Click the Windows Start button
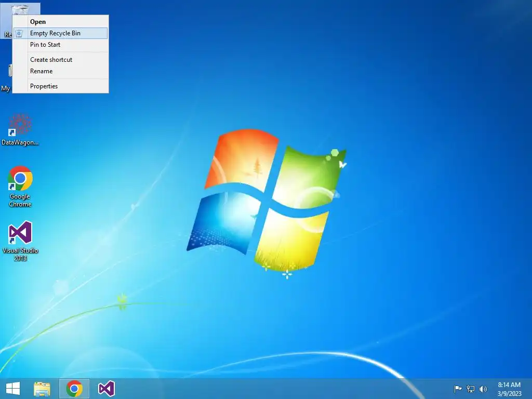532x399 pixels. [13, 389]
